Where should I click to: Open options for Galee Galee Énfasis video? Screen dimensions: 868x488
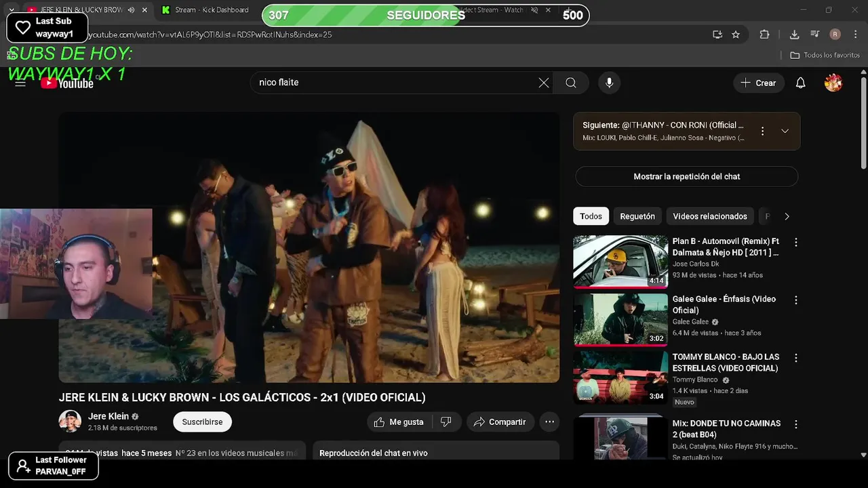(x=796, y=300)
